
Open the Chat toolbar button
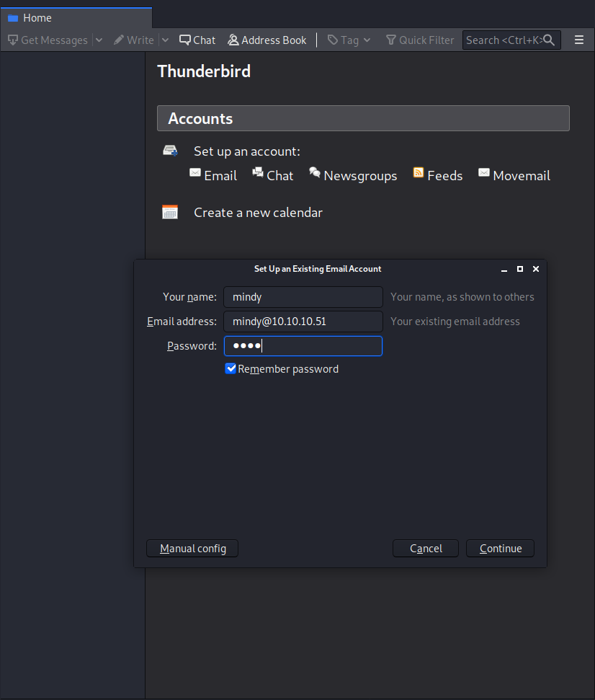click(197, 40)
